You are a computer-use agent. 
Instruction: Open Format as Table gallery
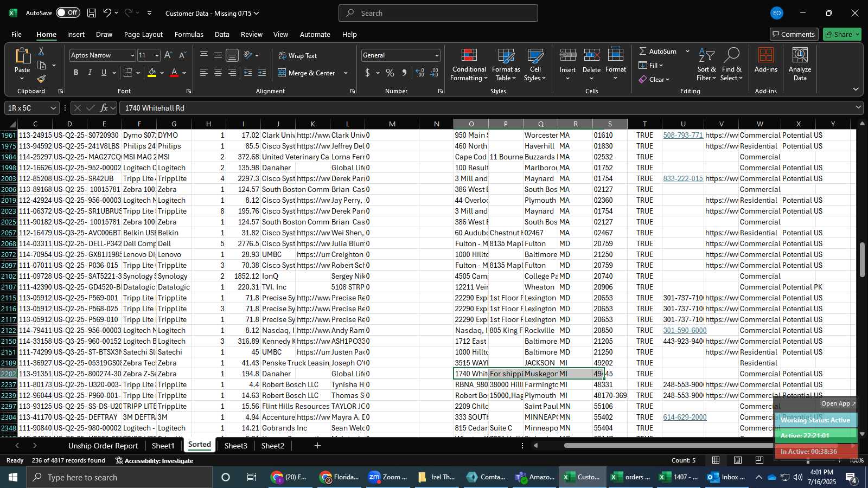(506, 65)
